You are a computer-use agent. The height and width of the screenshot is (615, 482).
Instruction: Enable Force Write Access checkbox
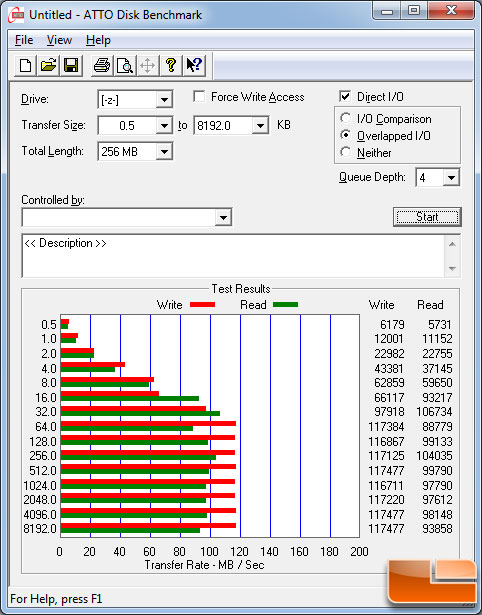pyautogui.click(x=199, y=96)
